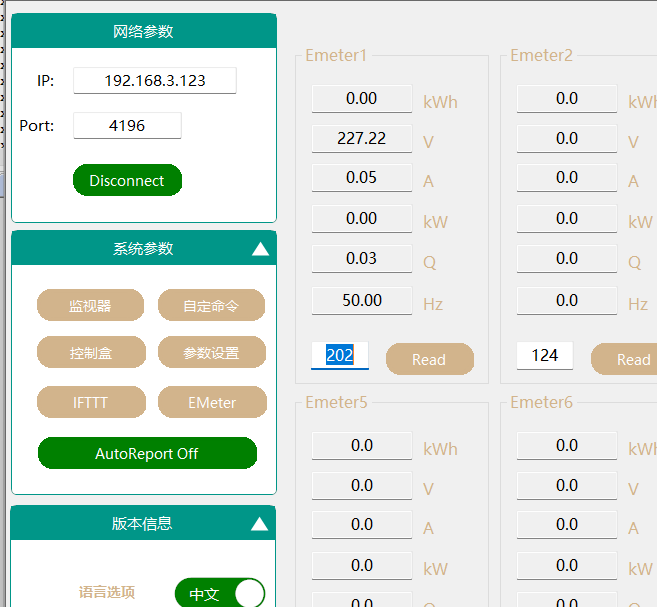Click the IP address input field

(155, 81)
